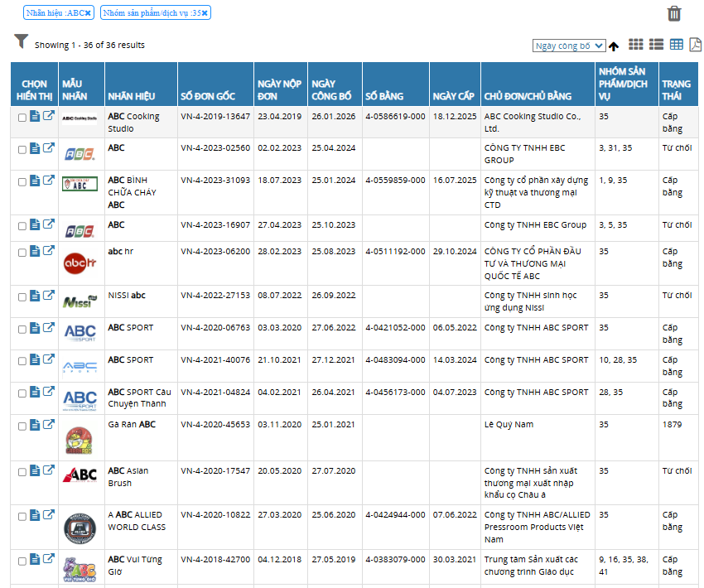
Task: Tick the ABC Asian Brush checkbox
Action: click(22, 472)
